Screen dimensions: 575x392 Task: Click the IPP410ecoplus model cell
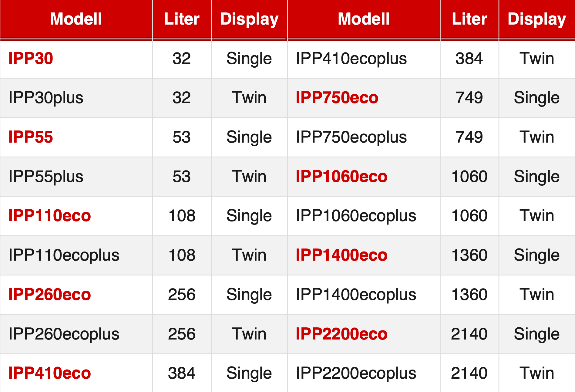tap(364, 59)
